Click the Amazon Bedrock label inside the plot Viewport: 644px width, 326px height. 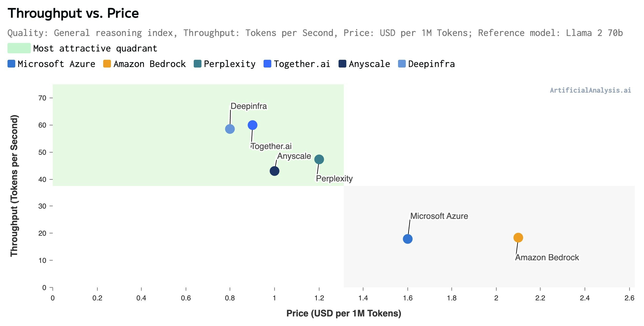pyautogui.click(x=547, y=257)
